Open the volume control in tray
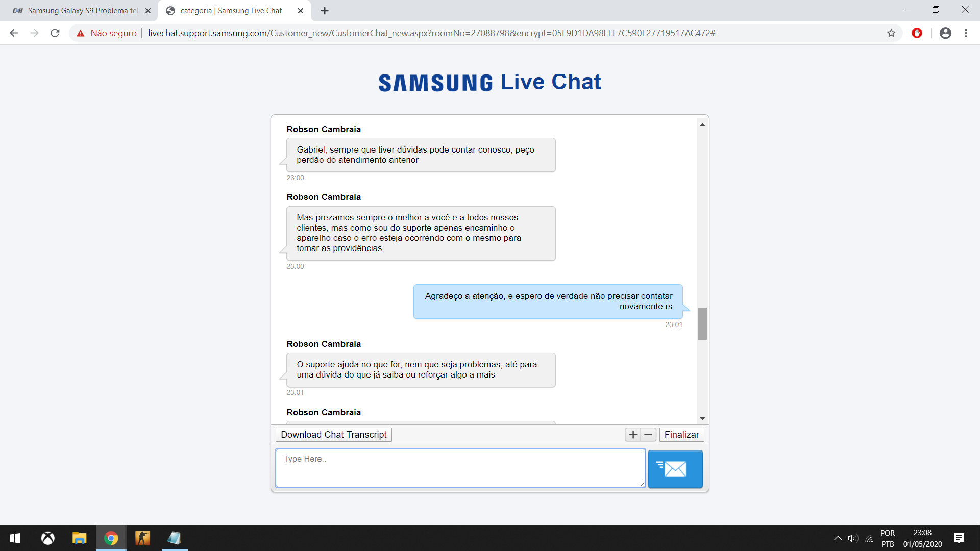 pos(853,538)
